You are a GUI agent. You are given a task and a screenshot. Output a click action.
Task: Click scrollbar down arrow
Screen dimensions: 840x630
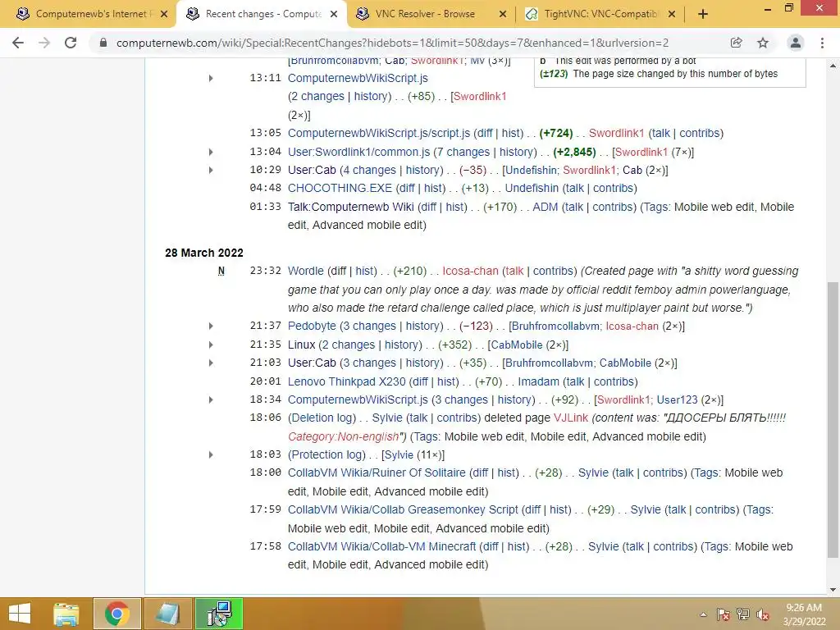click(833, 590)
